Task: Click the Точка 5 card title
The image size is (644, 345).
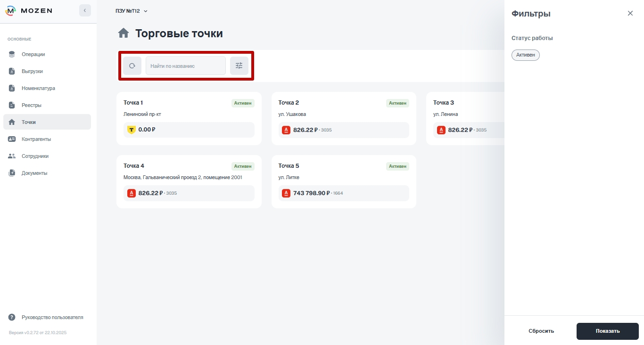Action: (x=289, y=166)
